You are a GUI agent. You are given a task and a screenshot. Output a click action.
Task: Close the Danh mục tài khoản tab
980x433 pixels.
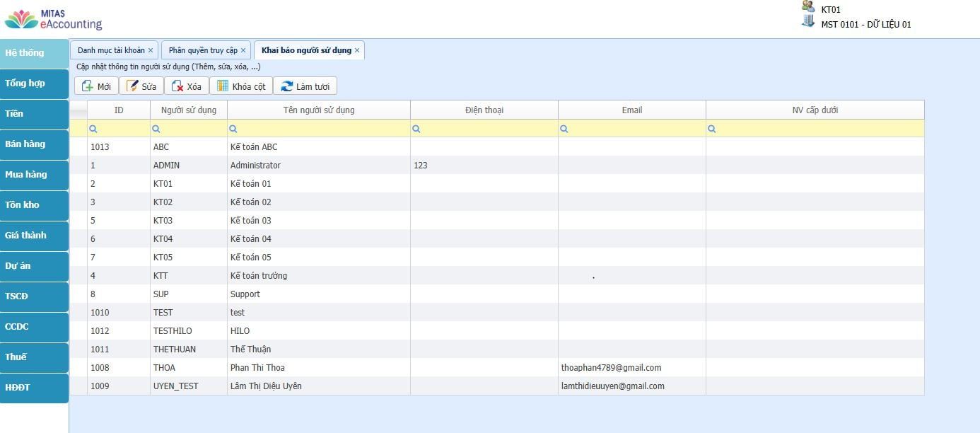[151, 50]
